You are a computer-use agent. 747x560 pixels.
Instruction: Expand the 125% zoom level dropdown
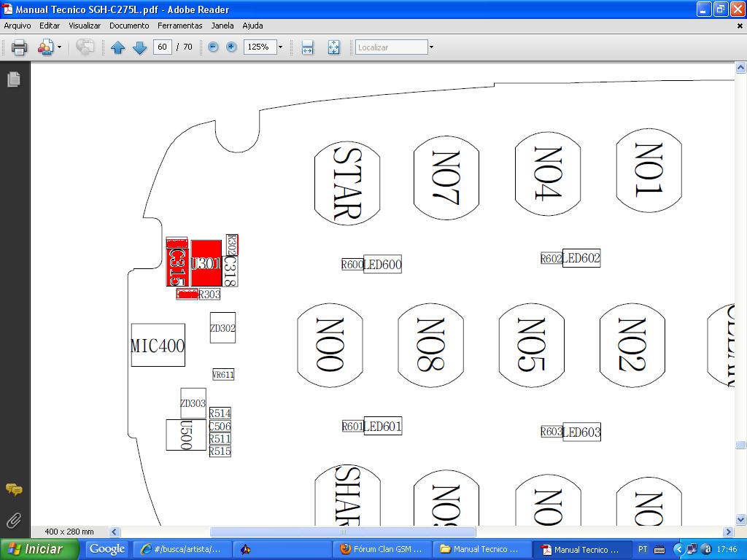(x=280, y=47)
